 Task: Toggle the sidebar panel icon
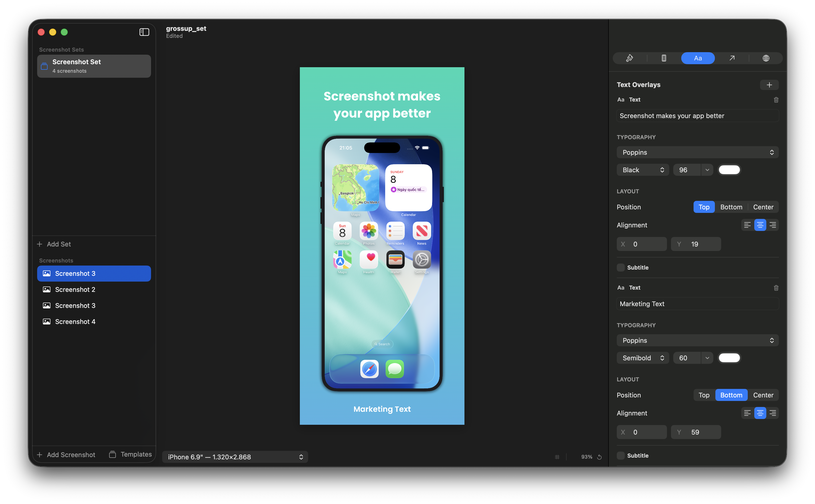[144, 32]
